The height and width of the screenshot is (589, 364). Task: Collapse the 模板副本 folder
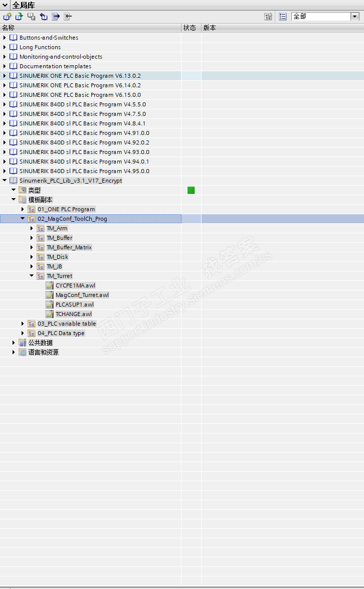click(x=14, y=200)
